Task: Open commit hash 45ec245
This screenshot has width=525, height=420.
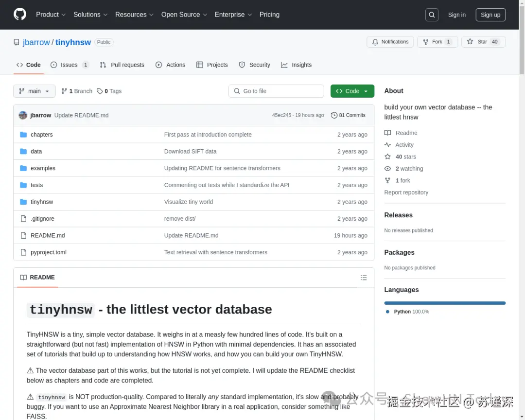Action: (281, 115)
